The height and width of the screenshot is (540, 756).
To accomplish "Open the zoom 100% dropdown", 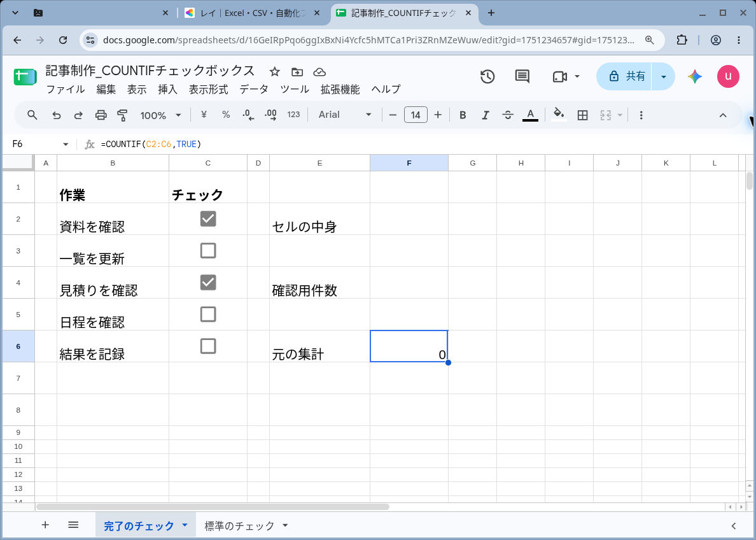I will tap(160, 115).
